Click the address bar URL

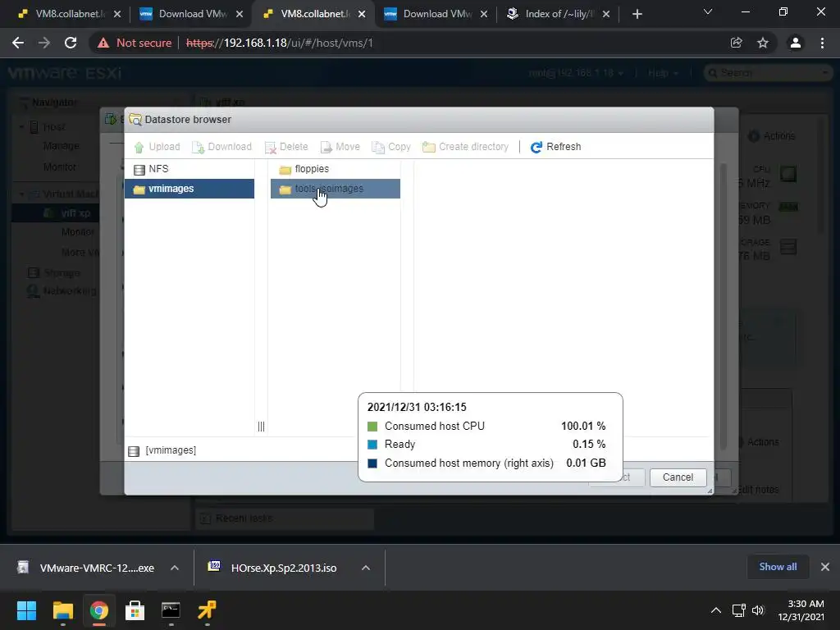click(280, 43)
